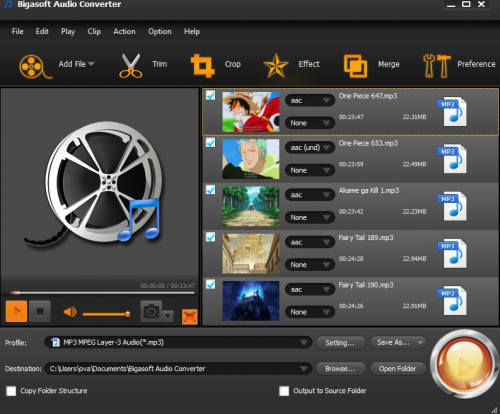Click the Bigasoft music note app icon
Screen dimensions: 500x414
[x=8, y=5]
